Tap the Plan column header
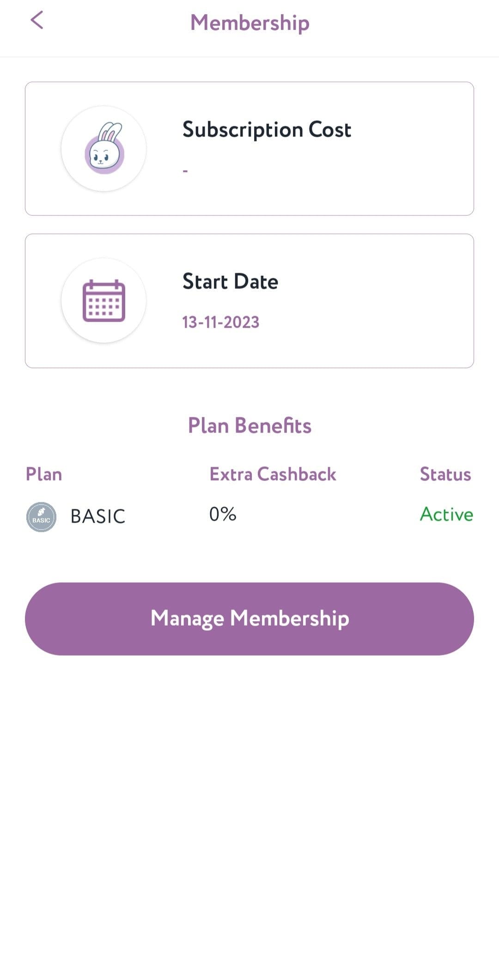This screenshot has height=980, width=499. point(44,475)
